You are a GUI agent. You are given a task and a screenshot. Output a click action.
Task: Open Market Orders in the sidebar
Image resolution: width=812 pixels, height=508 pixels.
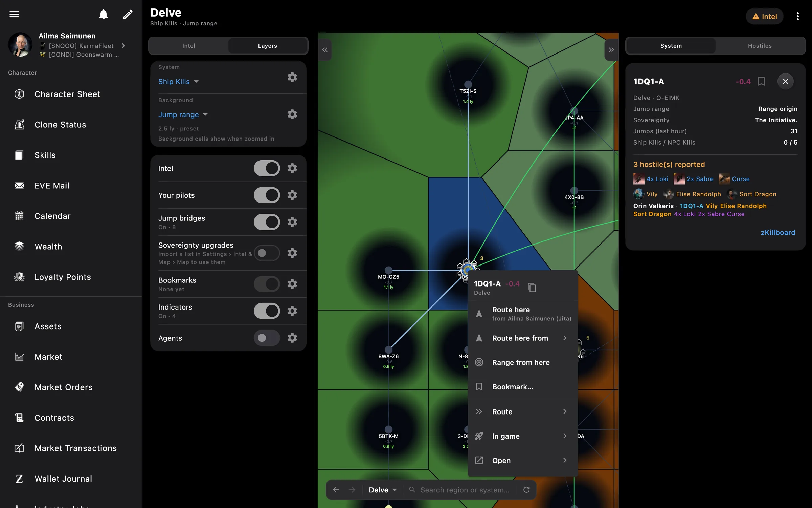click(71, 387)
